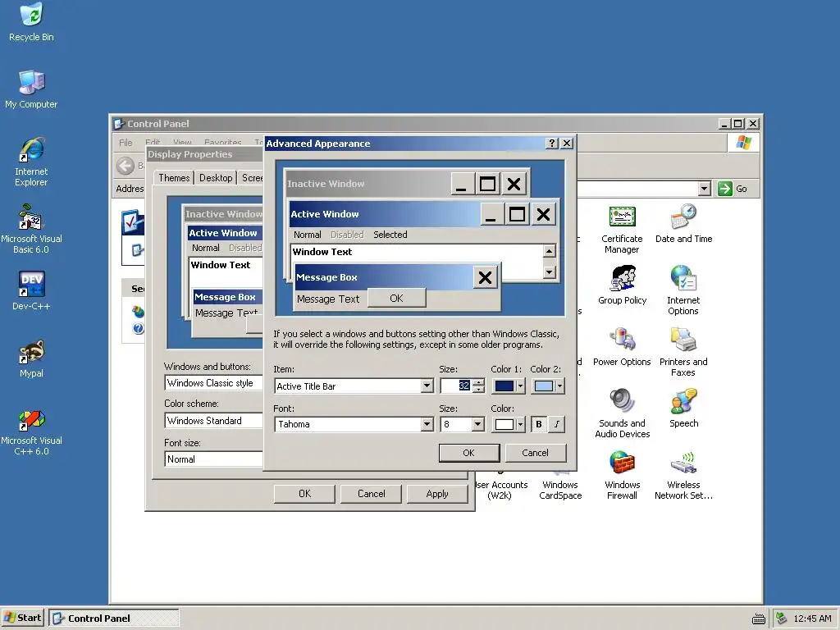This screenshot has height=630, width=840.
Task: Click the question mark help button in Advanced Appearance
Action: tap(552, 143)
